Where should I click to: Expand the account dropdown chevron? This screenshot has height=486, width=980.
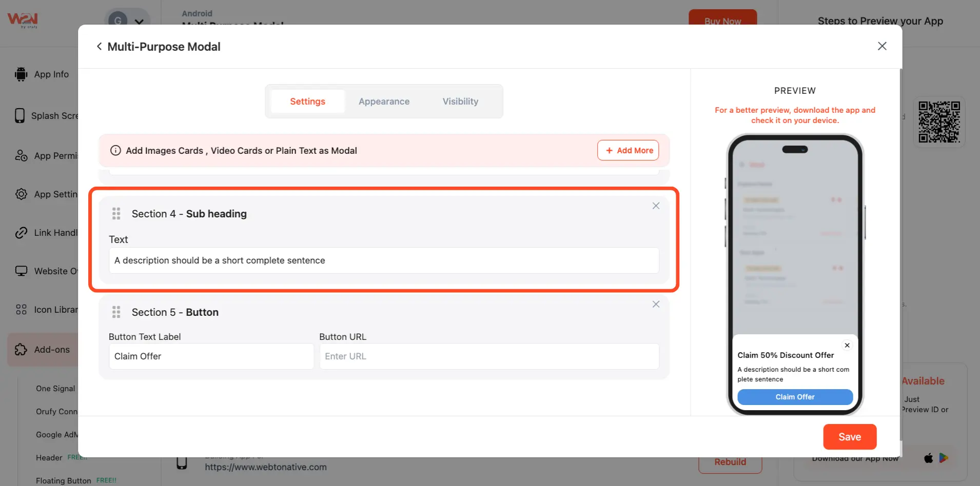coord(139,22)
